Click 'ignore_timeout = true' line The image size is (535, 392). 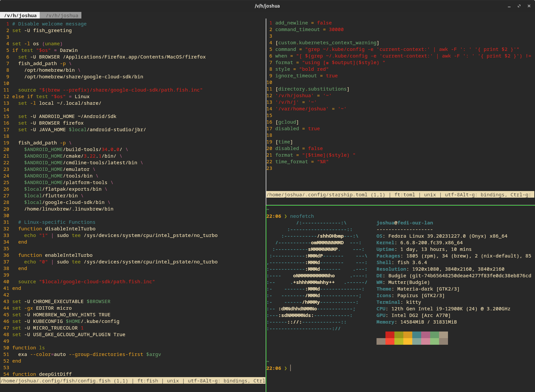306,76
